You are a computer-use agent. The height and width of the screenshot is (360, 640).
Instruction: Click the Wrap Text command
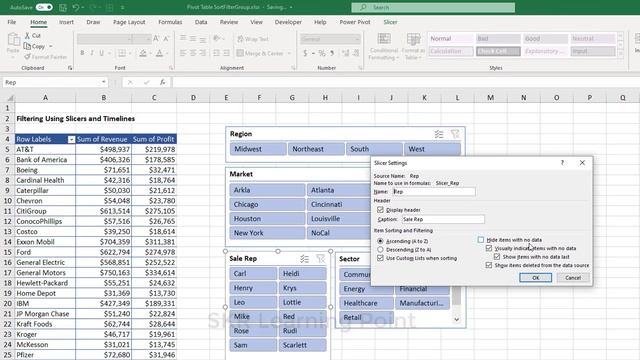[x=253, y=39]
